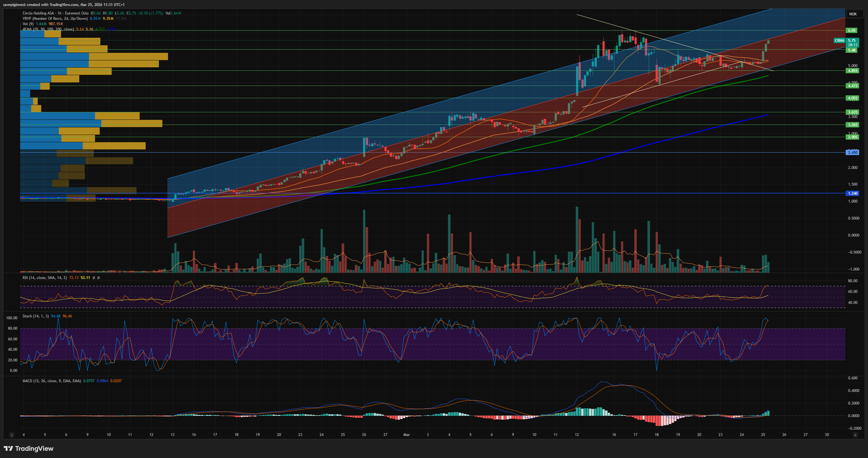
Task: Click the Mar label on time axis
Action: click(406, 435)
